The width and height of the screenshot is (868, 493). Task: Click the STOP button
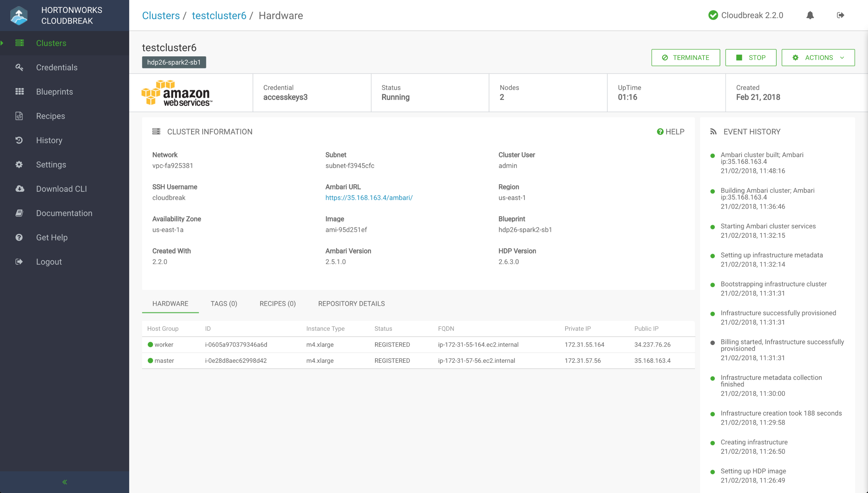pos(750,58)
